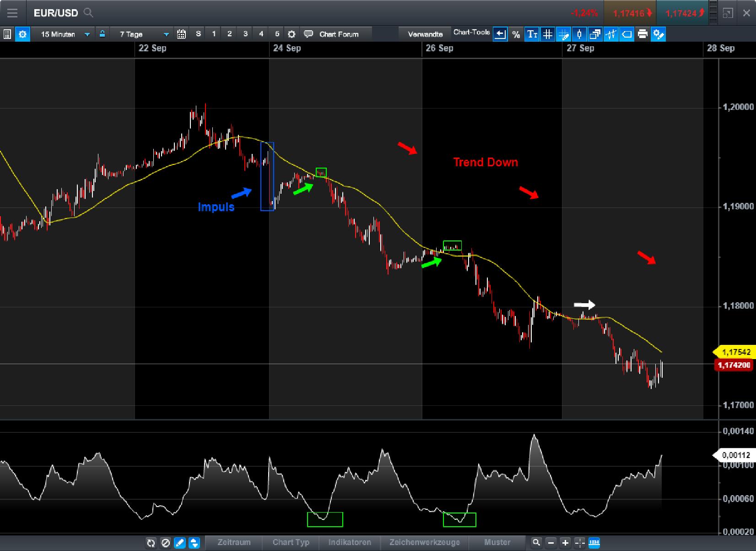Open the hamburger menu beside EUR/USD

(12, 13)
